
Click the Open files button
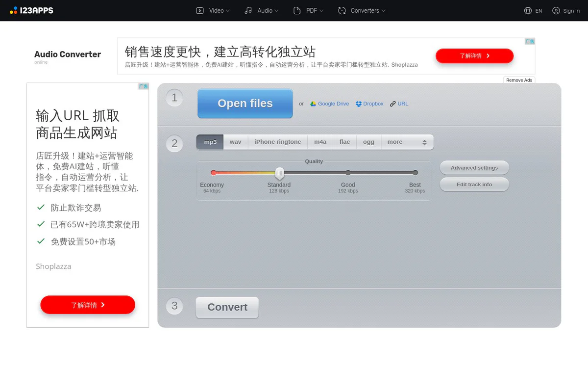(x=245, y=104)
